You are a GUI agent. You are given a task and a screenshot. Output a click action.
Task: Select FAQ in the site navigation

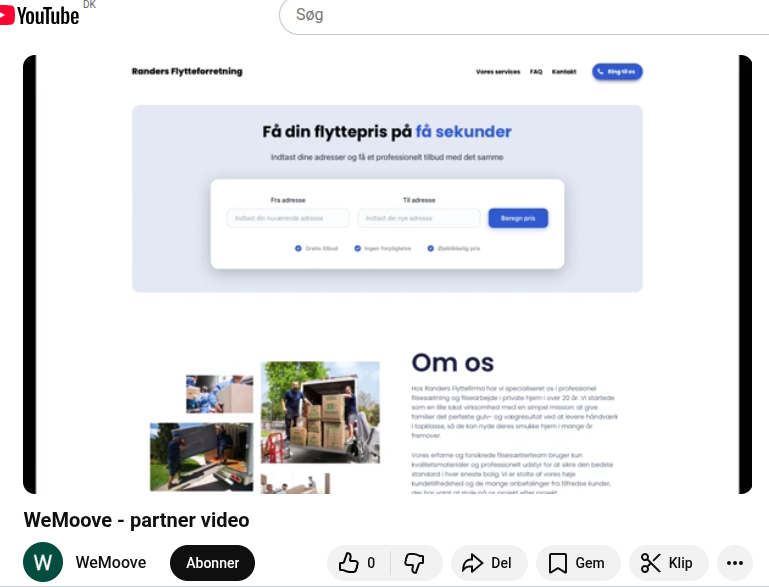[536, 72]
